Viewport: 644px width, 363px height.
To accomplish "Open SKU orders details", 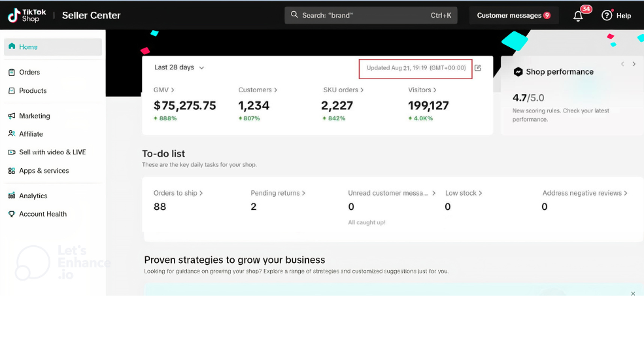I will [343, 90].
